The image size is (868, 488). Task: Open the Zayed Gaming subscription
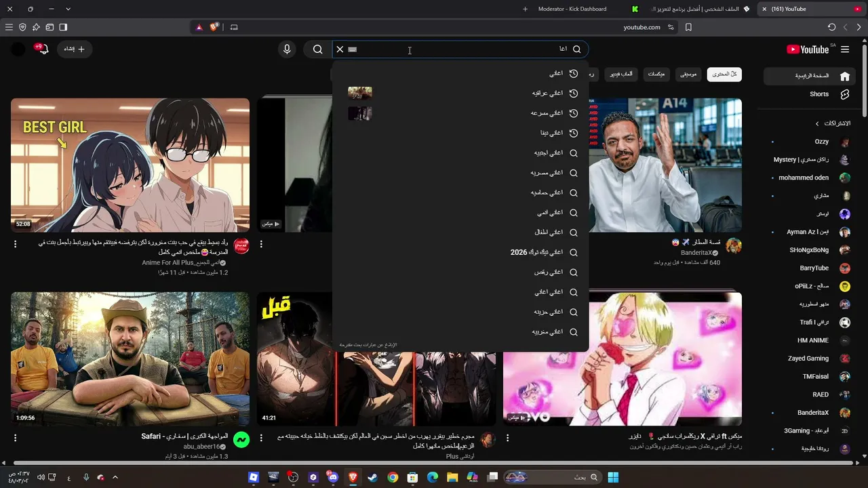point(811,359)
